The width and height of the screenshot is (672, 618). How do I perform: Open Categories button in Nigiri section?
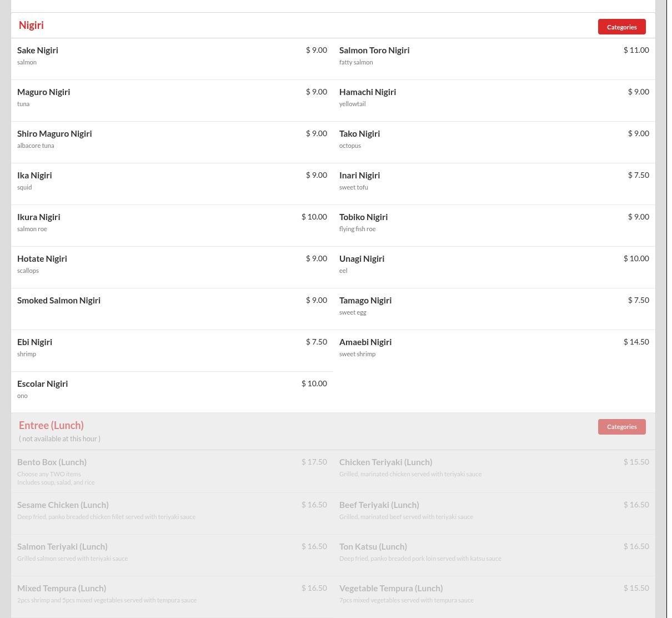pos(621,27)
